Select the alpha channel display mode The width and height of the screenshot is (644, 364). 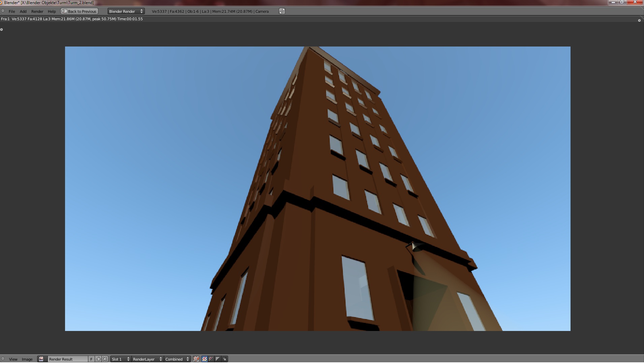pos(218,359)
